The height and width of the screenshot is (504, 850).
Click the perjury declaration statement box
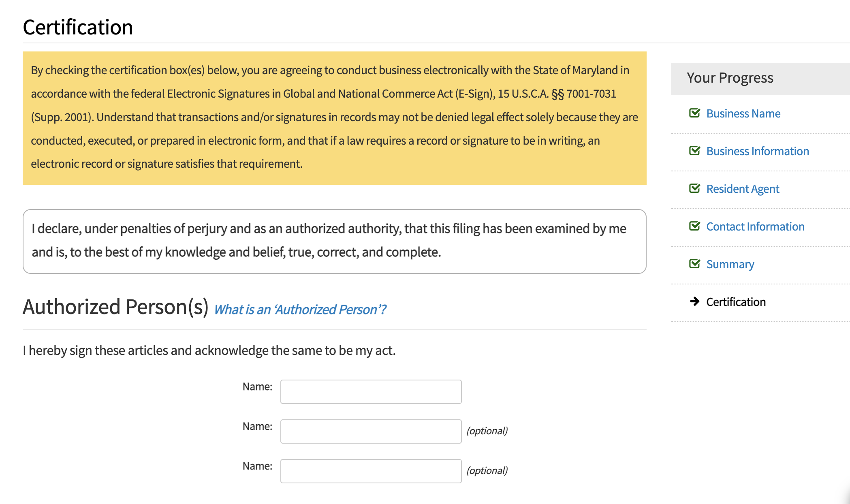point(334,241)
